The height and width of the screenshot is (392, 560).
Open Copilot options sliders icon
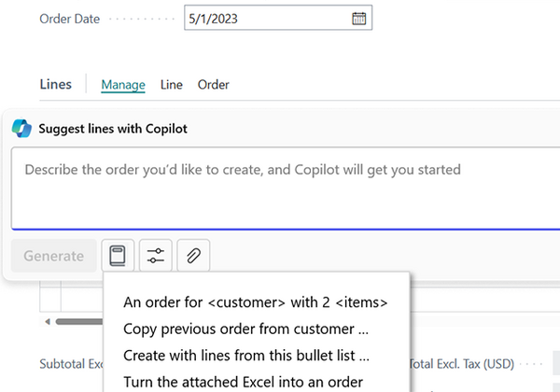(x=156, y=256)
